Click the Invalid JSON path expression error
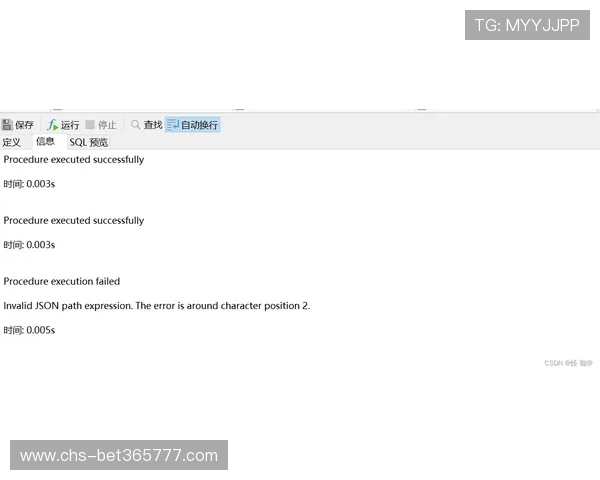This screenshot has width=600, height=480. tap(157, 306)
